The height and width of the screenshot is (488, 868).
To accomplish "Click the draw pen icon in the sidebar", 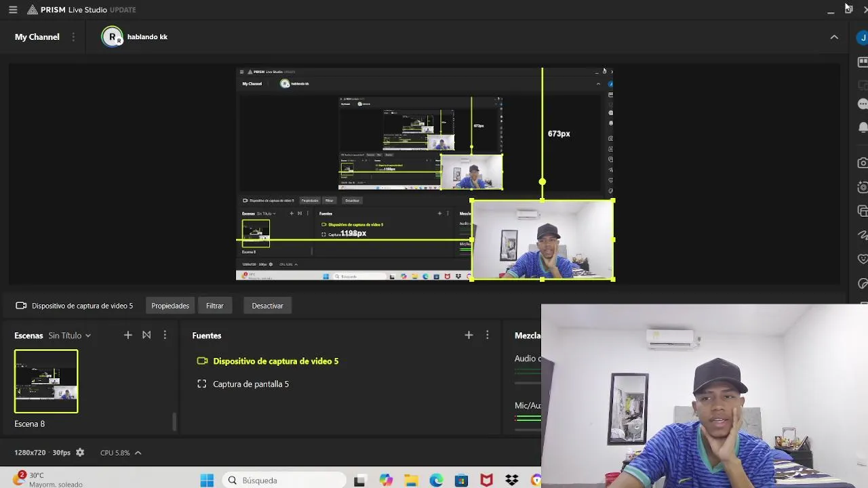I will pyautogui.click(x=863, y=235).
